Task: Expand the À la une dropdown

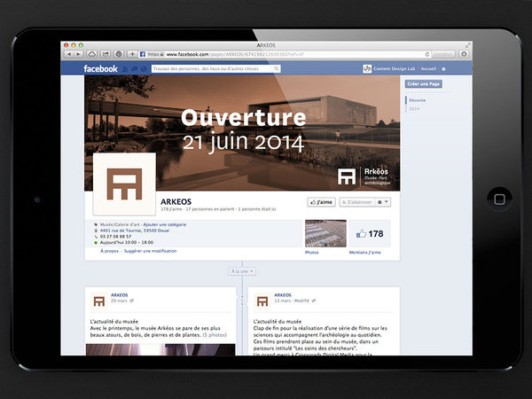Action: (x=242, y=271)
